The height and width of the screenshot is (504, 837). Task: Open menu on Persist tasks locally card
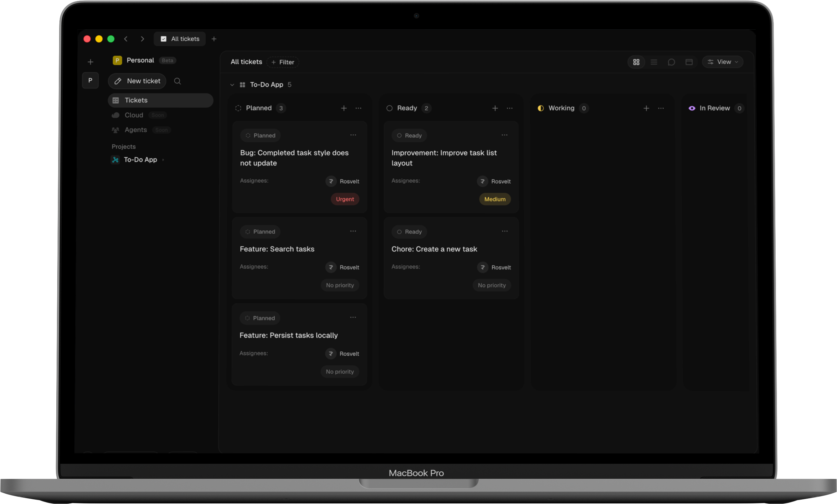[x=353, y=317]
